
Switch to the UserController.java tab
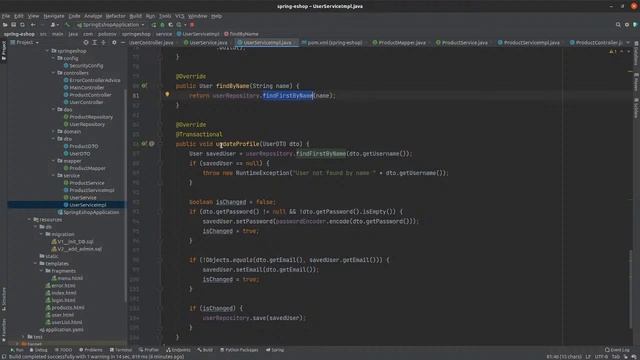click(x=151, y=42)
